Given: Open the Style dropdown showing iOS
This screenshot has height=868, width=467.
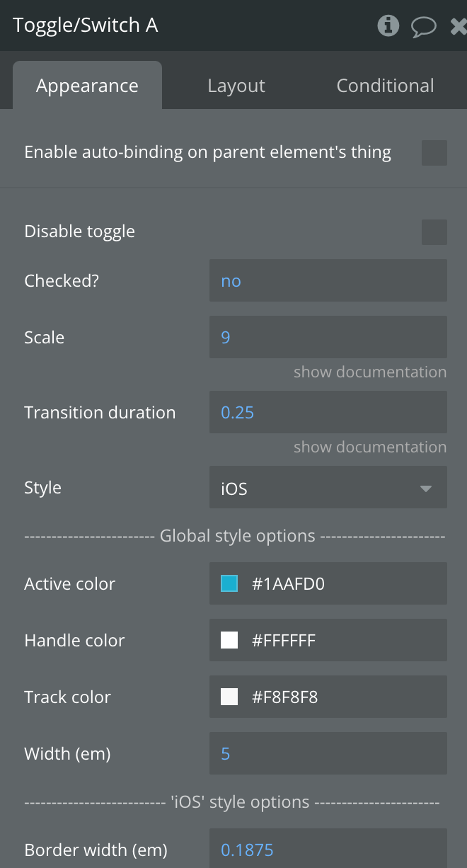Looking at the screenshot, I should [x=328, y=487].
